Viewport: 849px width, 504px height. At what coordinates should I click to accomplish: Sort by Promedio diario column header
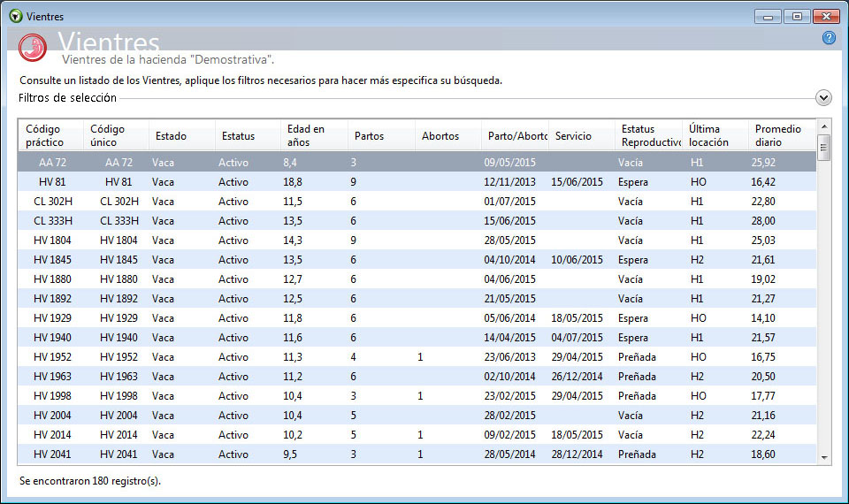point(782,135)
